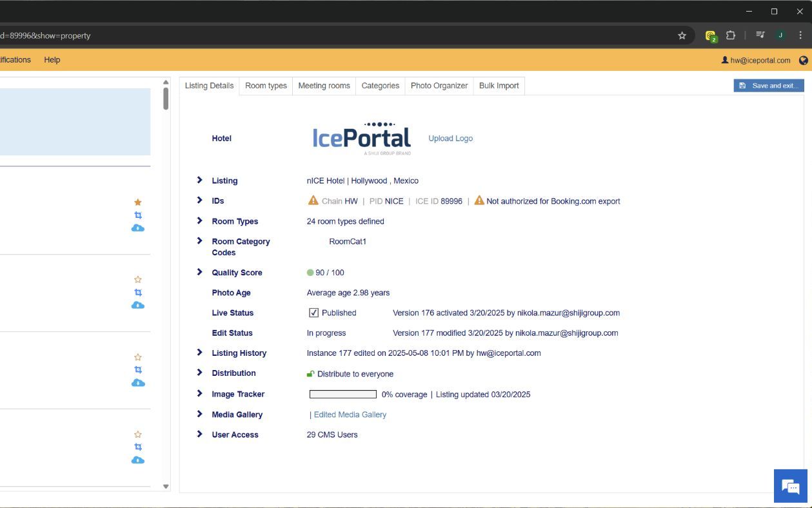Click the "In progress" edit status

(326, 333)
